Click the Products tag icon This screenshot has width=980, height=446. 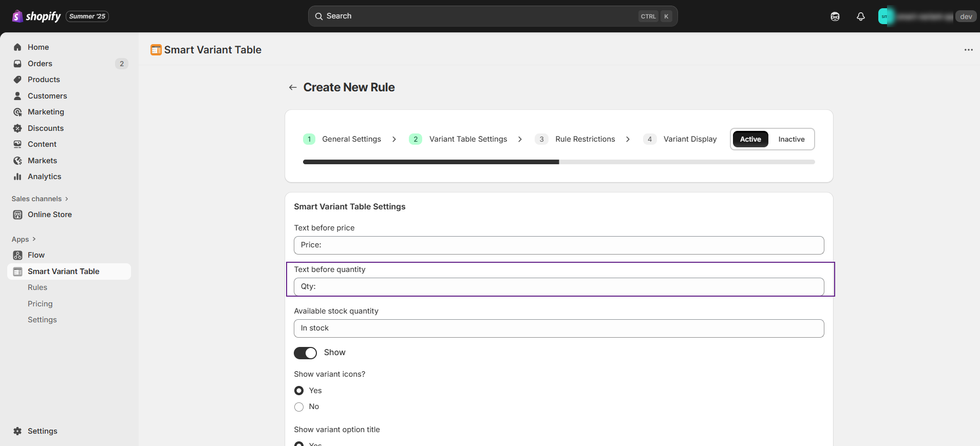[17, 80]
